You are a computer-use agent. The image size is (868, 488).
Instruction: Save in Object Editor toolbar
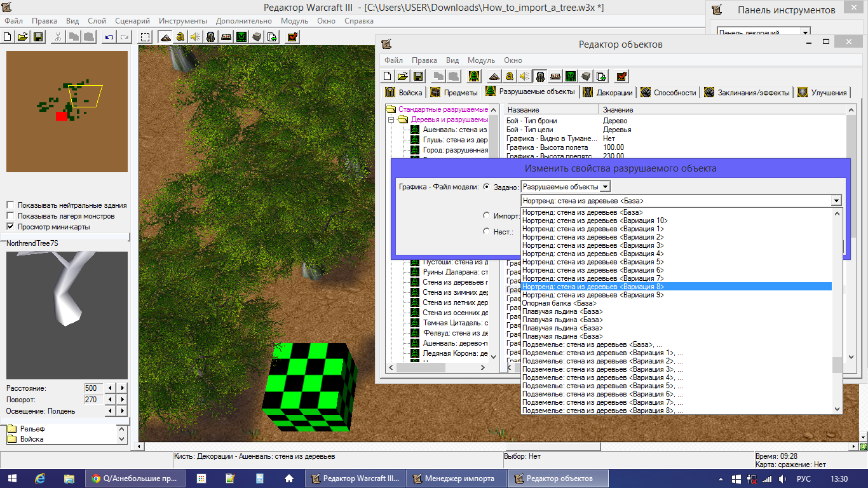[418, 76]
